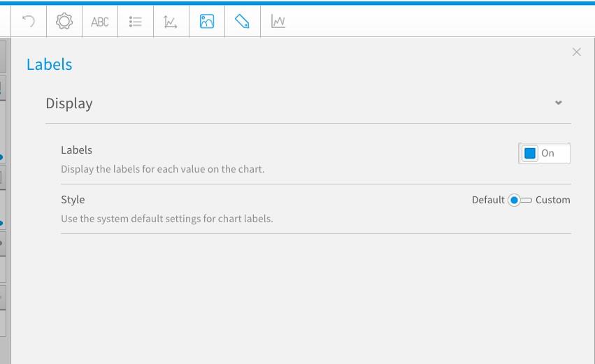
Task: Open the line chart series icon
Action: 278,21
